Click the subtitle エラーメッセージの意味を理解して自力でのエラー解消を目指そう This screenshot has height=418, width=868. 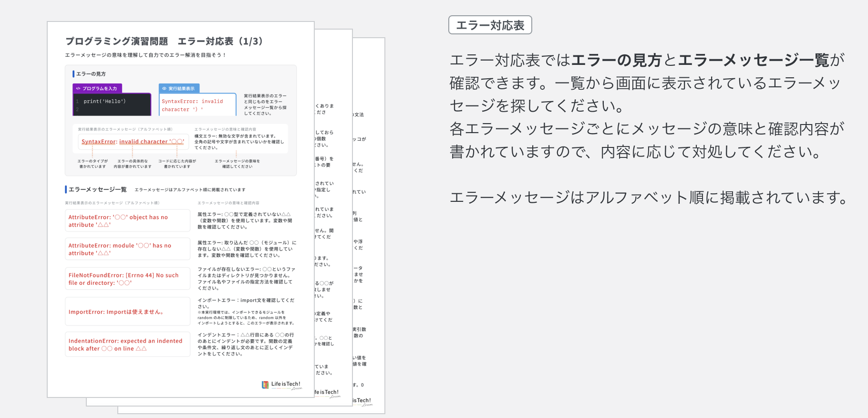pos(145,55)
